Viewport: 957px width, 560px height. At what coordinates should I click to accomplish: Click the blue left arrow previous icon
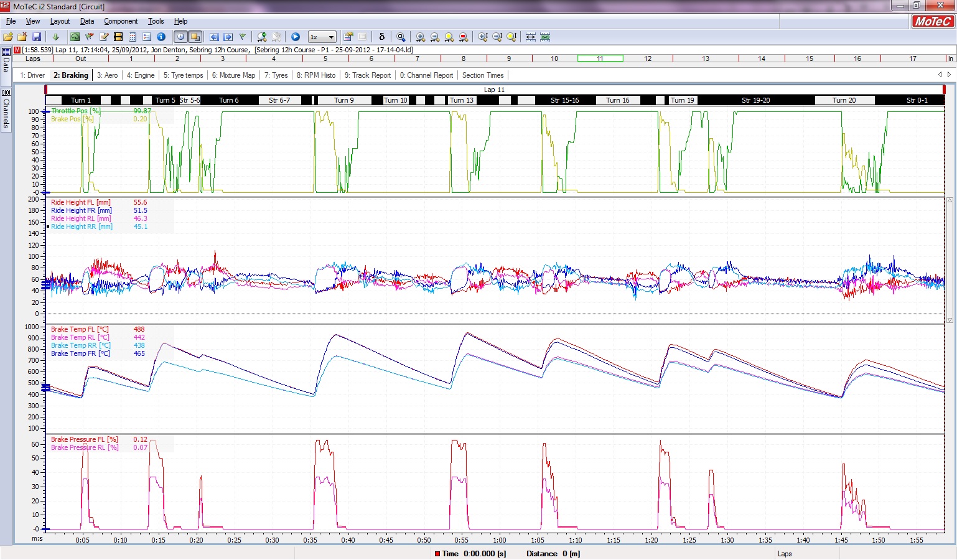click(x=214, y=37)
